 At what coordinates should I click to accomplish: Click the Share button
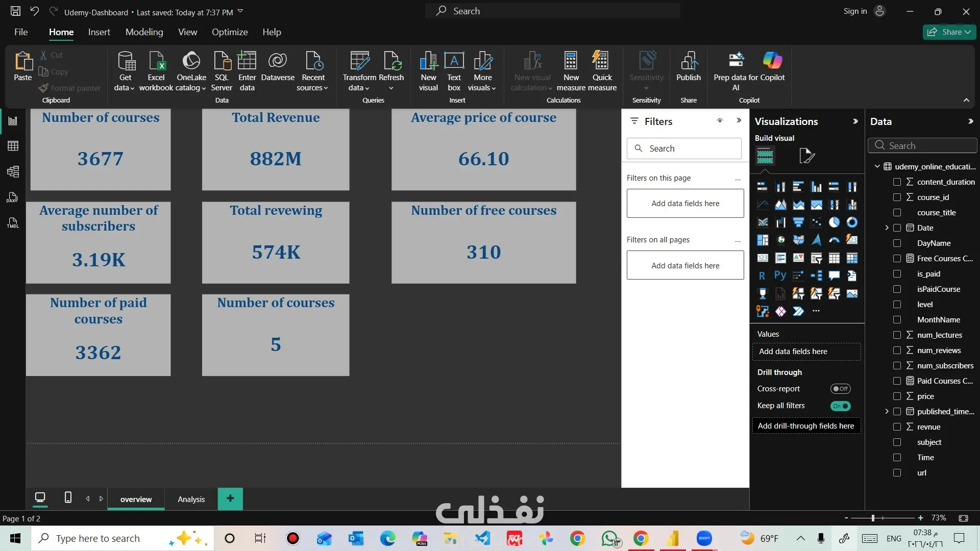tap(949, 32)
